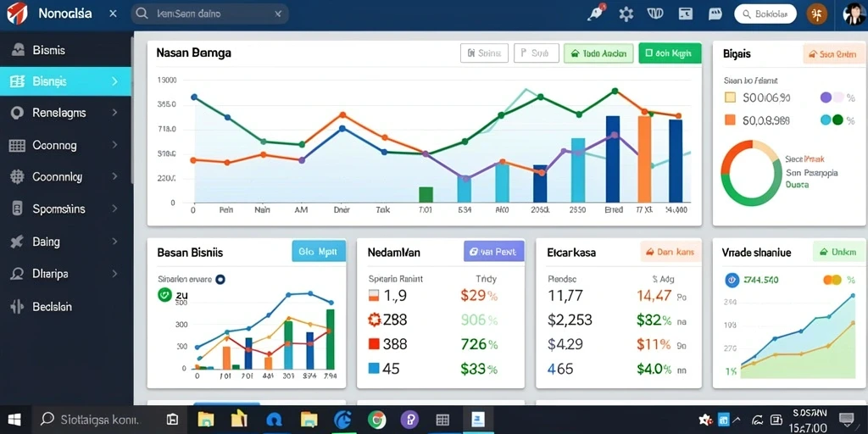Click the settings gear icon in header
Image resolution: width=868 pixels, height=434 pixels.
point(626,14)
